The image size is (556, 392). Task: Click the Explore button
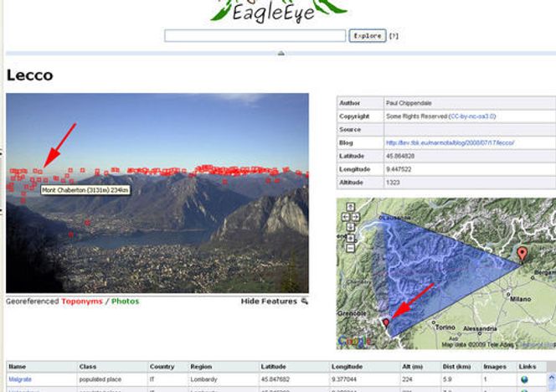(x=368, y=36)
